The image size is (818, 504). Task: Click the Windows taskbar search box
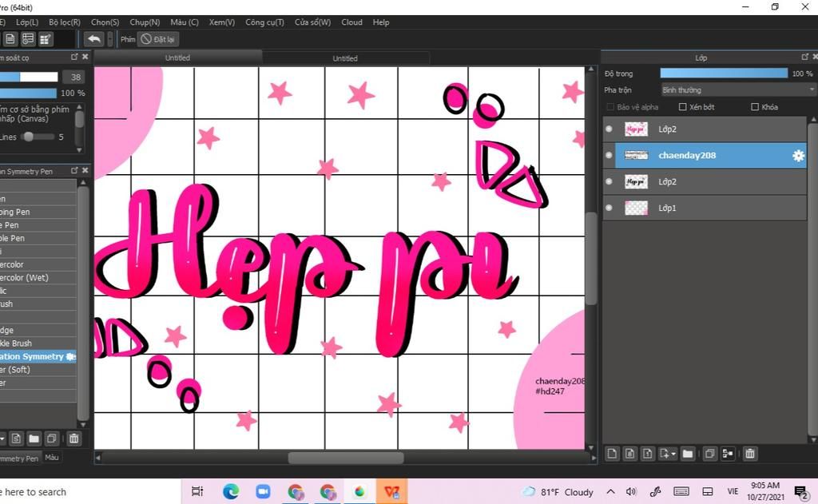[89, 491]
